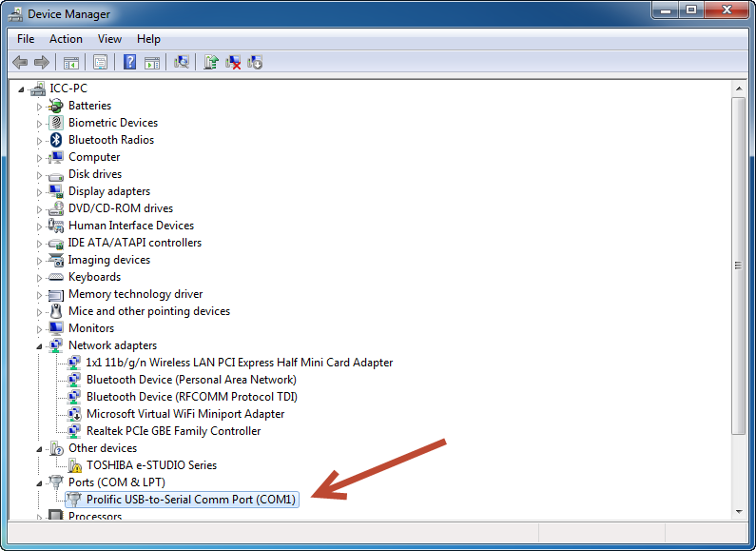Click the Back arrow toolbar icon
The image size is (756, 551).
click(20, 62)
